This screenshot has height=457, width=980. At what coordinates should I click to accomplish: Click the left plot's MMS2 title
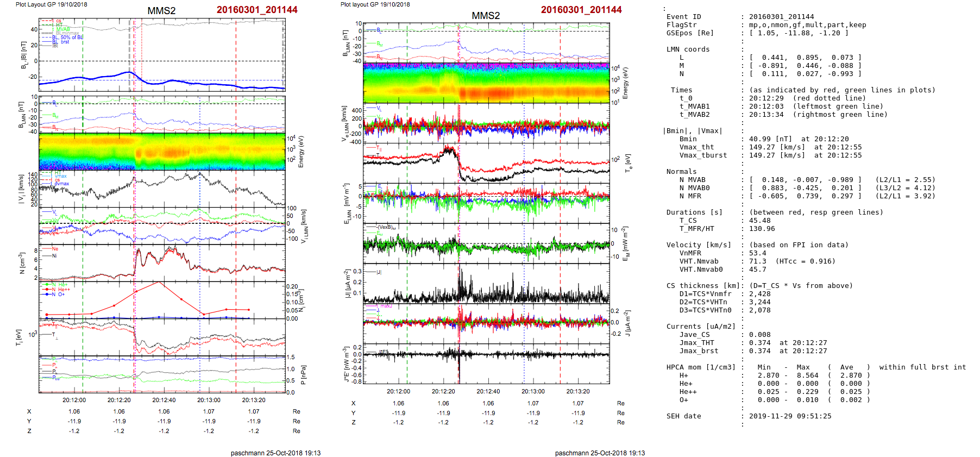click(161, 11)
